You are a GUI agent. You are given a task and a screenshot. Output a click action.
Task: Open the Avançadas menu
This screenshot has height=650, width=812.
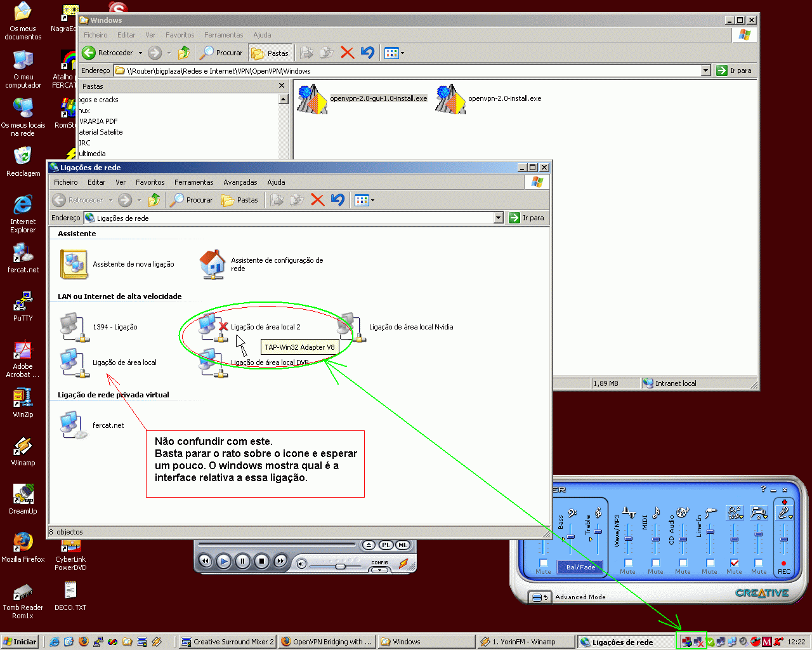click(240, 182)
